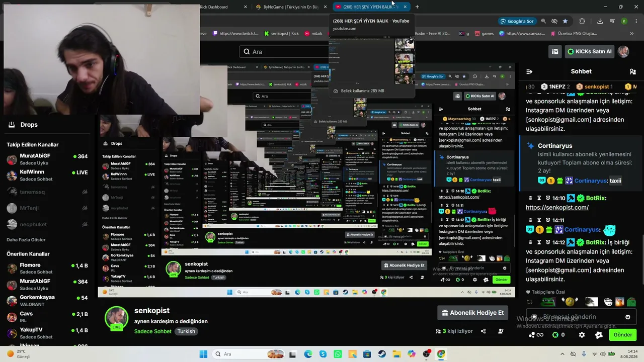Open the KelWinnn channel in the sidebar
Viewport: 644px width, 362px height.
pyautogui.click(x=47, y=175)
